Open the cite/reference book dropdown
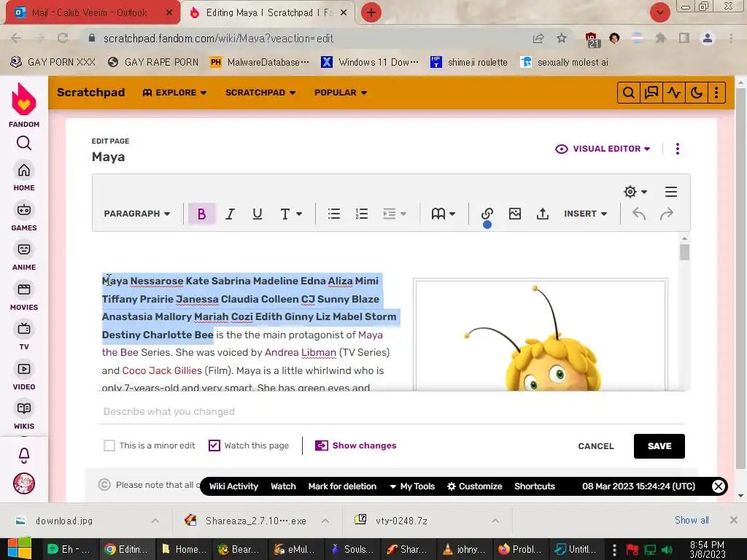 coord(443,214)
